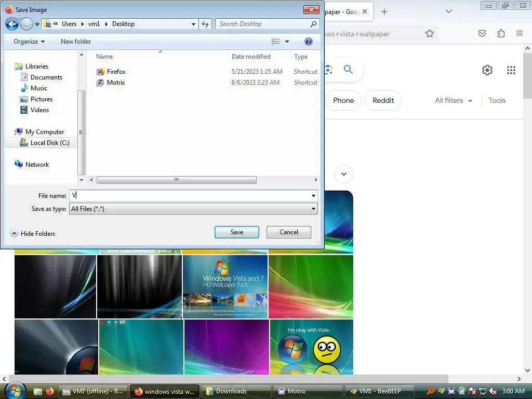532x399 pixels.
Task: Click Google search magnifier icon
Action: [x=348, y=70]
